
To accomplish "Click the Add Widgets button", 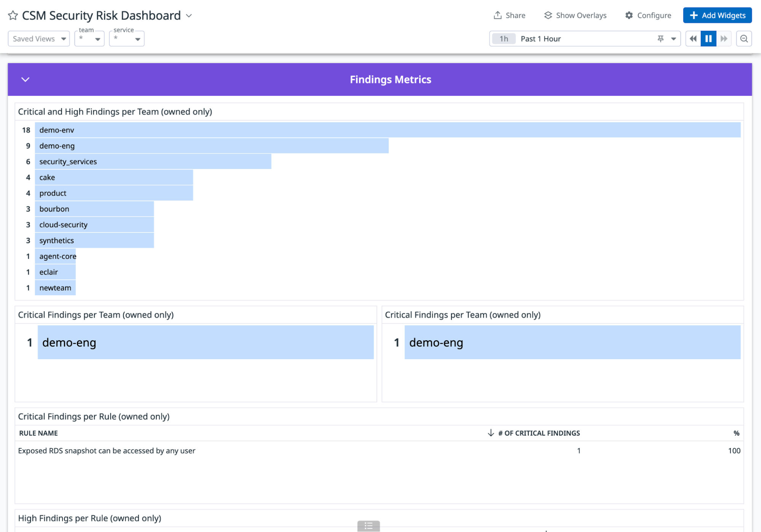I will pos(717,15).
